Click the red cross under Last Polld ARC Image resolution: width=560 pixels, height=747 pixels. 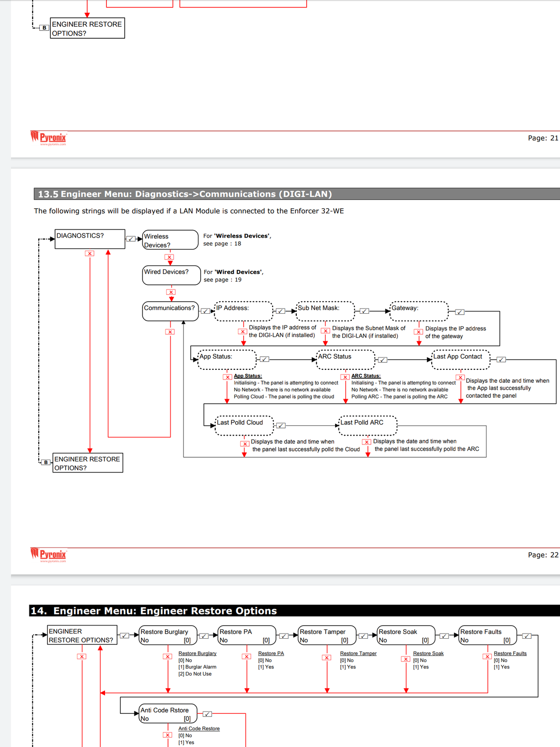pos(367,442)
